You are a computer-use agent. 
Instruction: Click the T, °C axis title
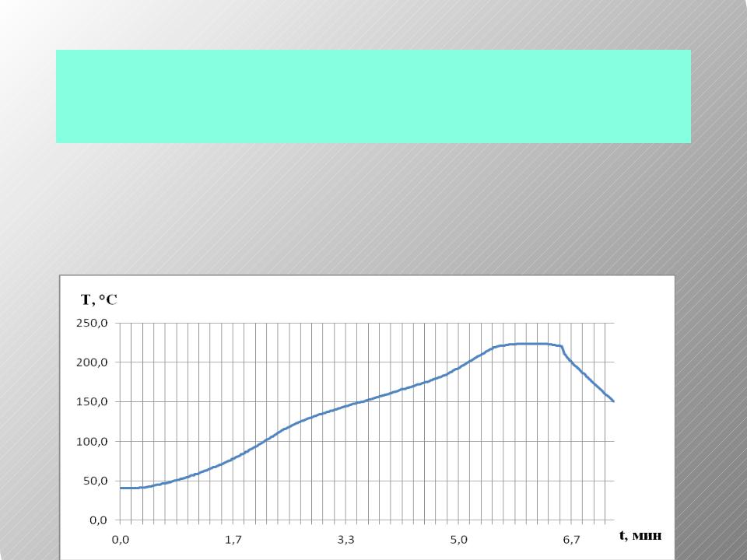pyautogui.click(x=99, y=299)
